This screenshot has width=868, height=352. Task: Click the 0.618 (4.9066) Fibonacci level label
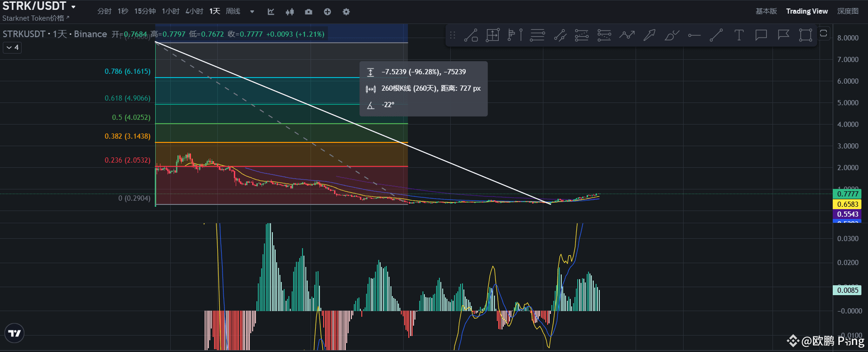pyautogui.click(x=127, y=98)
